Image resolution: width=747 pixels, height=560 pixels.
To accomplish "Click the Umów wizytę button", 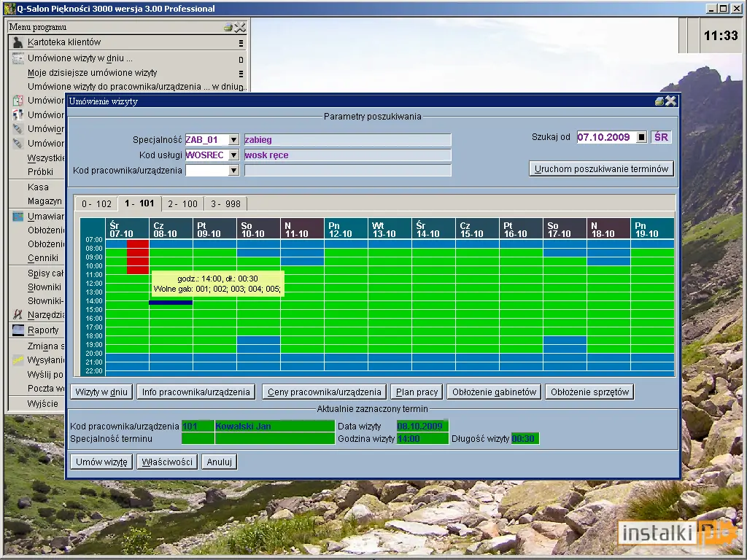I will click(x=101, y=462).
